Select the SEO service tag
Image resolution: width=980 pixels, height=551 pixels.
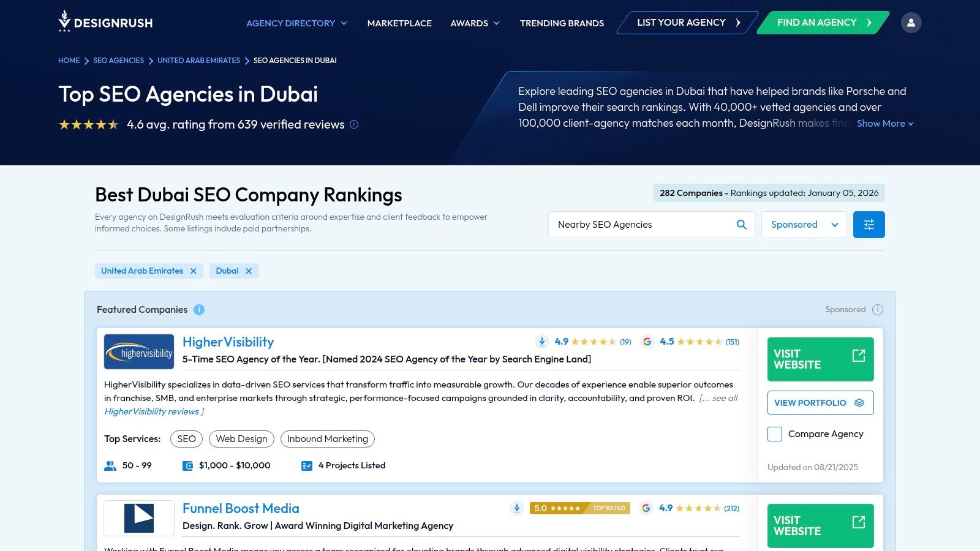pos(186,439)
